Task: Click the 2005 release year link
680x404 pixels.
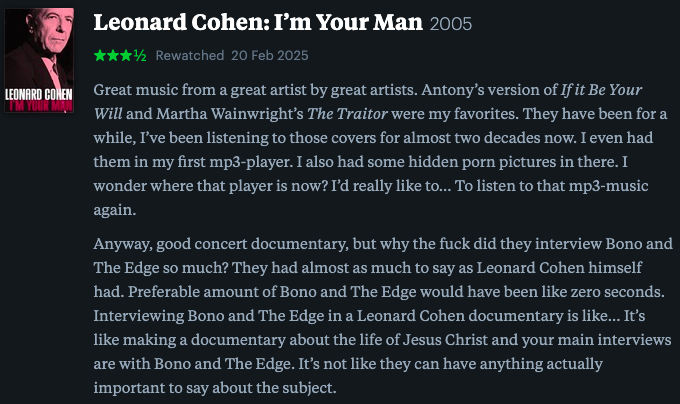Action: (451, 24)
